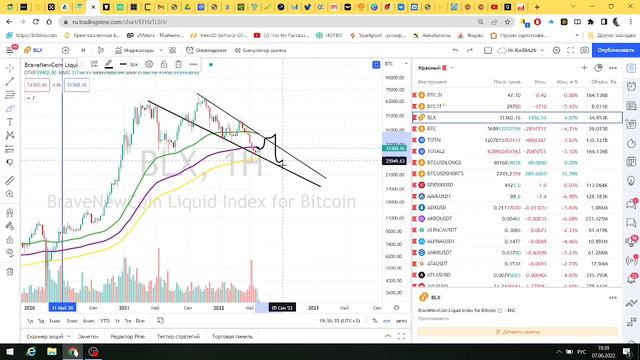Screen dimensions: 640x360
Task: Expand the bottom panel chevron
Action: click(x=388, y=336)
